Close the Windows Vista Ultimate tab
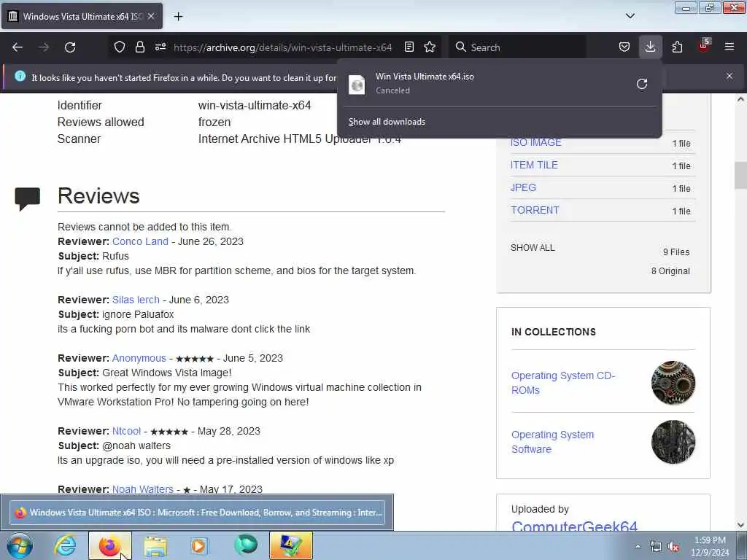 pos(151,16)
